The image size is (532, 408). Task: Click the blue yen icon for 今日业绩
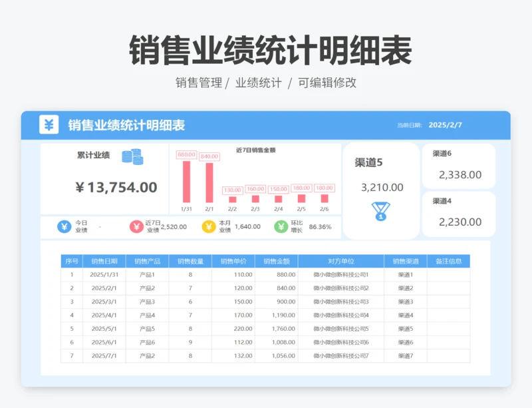[x=64, y=226]
